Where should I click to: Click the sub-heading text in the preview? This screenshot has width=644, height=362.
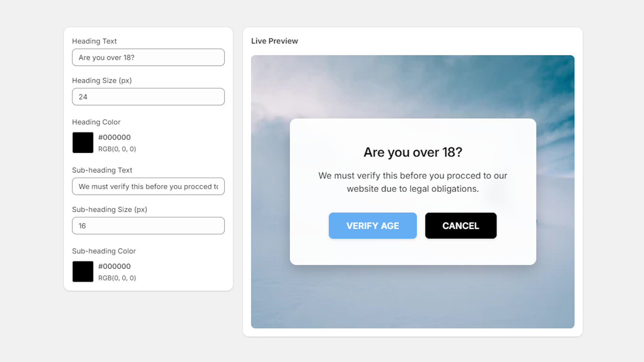click(413, 182)
